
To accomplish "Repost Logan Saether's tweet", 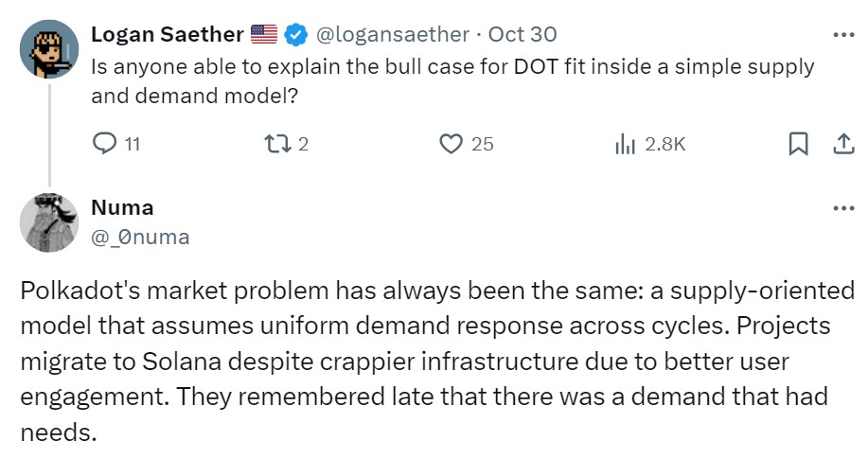I will [x=274, y=145].
